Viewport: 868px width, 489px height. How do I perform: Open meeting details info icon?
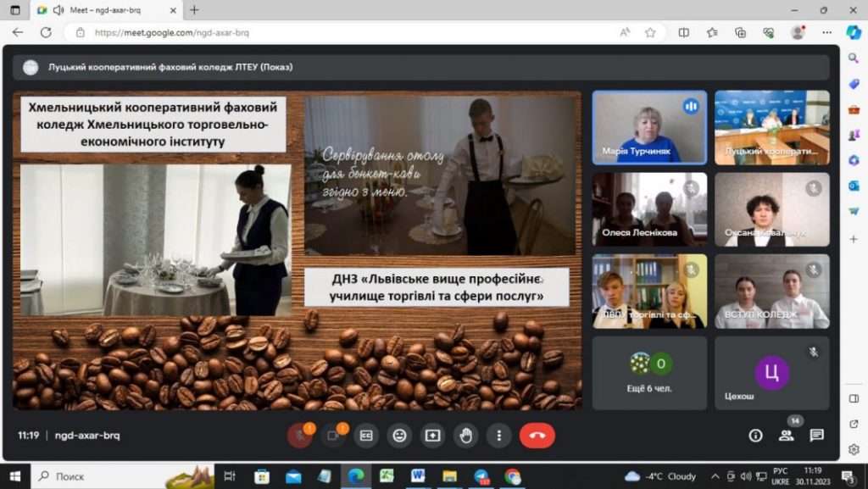pyautogui.click(x=755, y=435)
